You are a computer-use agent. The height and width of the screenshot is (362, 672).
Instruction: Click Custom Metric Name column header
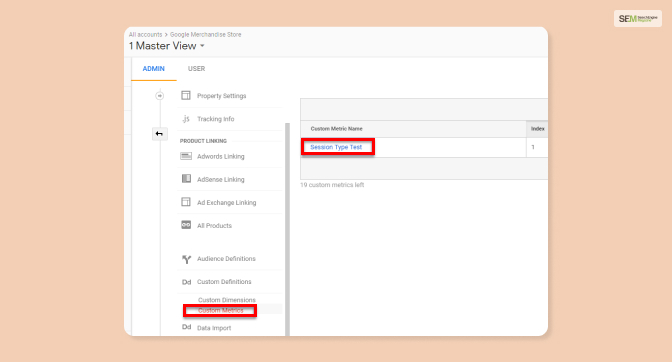click(x=336, y=129)
